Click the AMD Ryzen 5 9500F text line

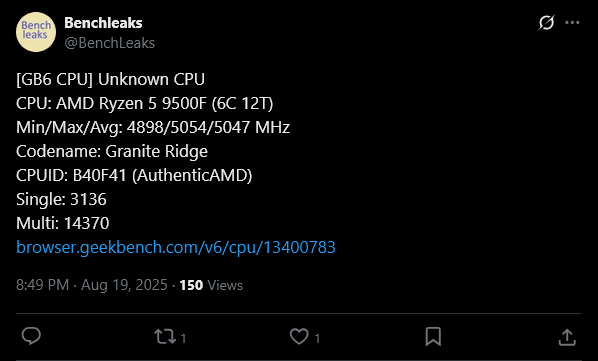[x=145, y=104]
